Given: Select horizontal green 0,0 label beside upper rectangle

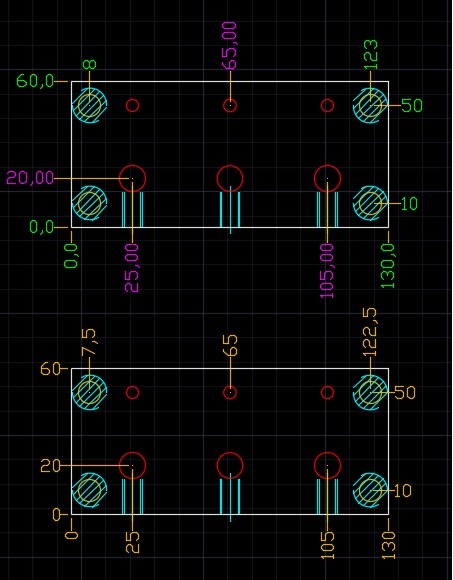Looking at the screenshot, I should click(x=41, y=227).
